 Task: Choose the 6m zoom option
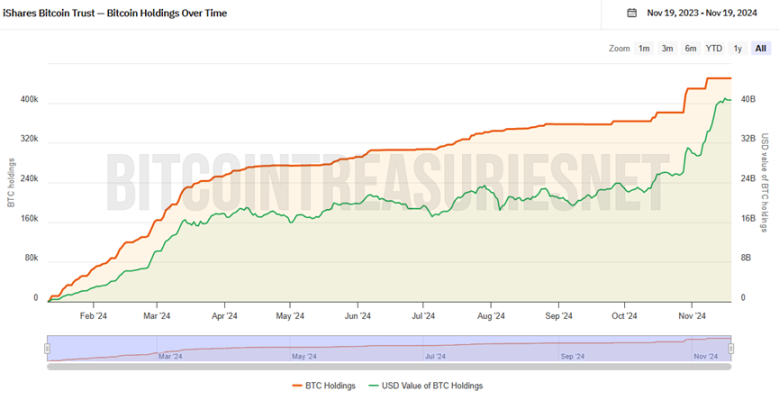pyautogui.click(x=690, y=48)
